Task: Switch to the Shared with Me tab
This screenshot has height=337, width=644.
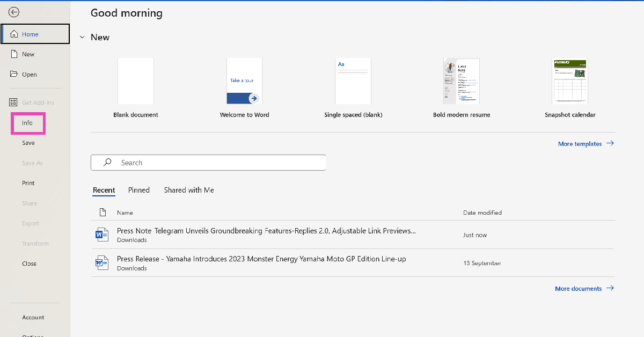Action: (x=189, y=190)
